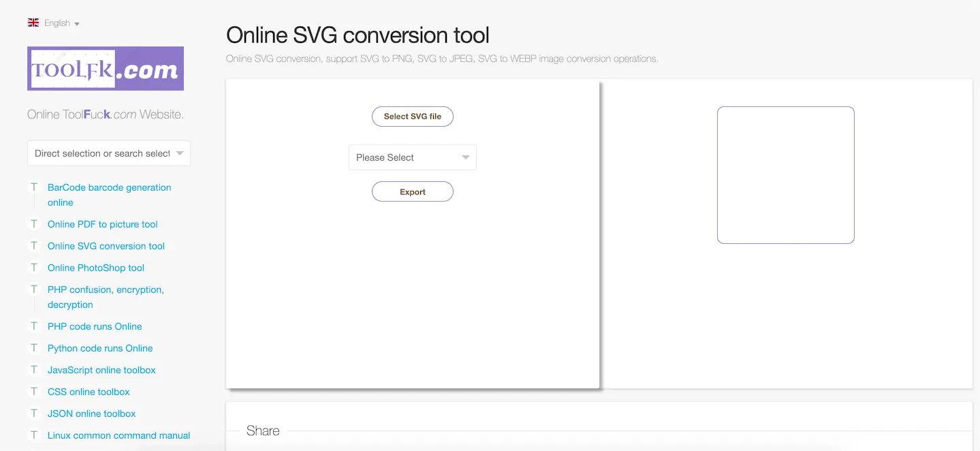Click the T icon beside Online SVG conversion tool

click(x=34, y=246)
